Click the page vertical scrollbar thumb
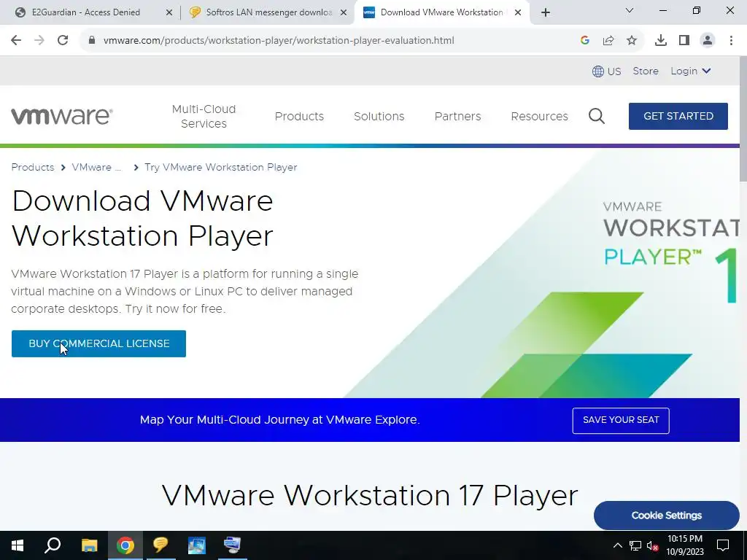Screen dimensions: 747x560 click(743, 119)
